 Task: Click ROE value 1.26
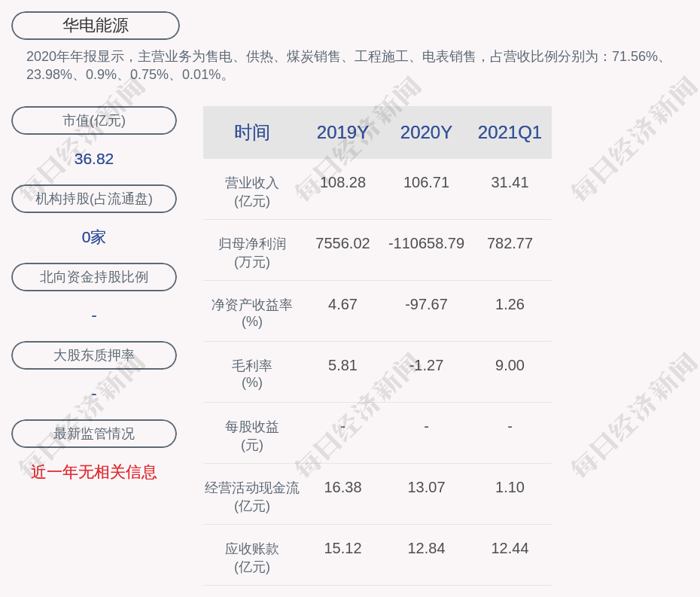(x=510, y=304)
